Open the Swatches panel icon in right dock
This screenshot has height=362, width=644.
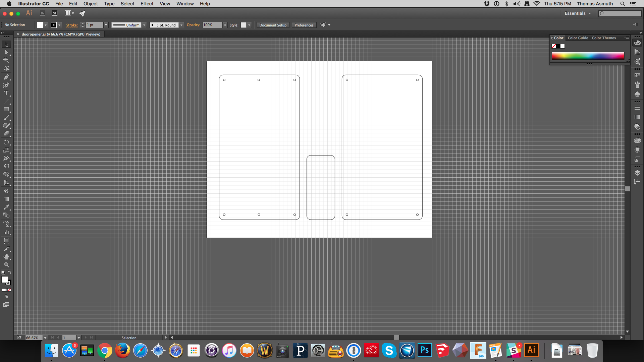pyautogui.click(x=637, y=75)
